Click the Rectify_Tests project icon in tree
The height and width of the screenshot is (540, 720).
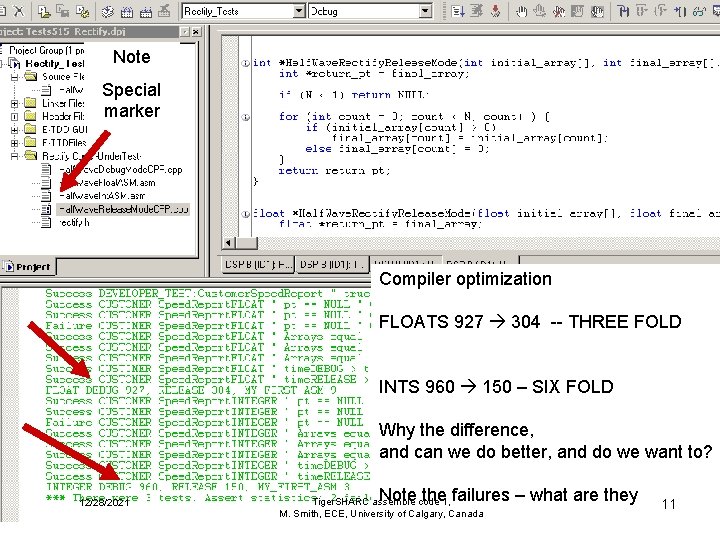click(15, 63)
